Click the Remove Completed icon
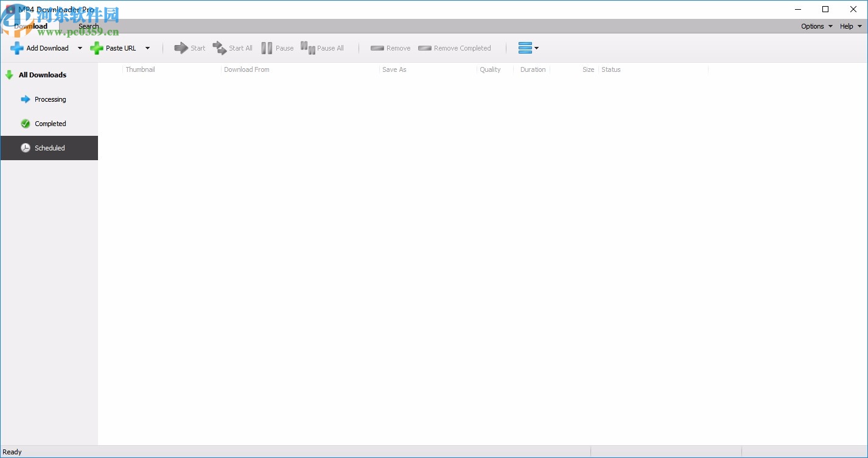Viewport: 868px width, 458px height. point(424,48)
